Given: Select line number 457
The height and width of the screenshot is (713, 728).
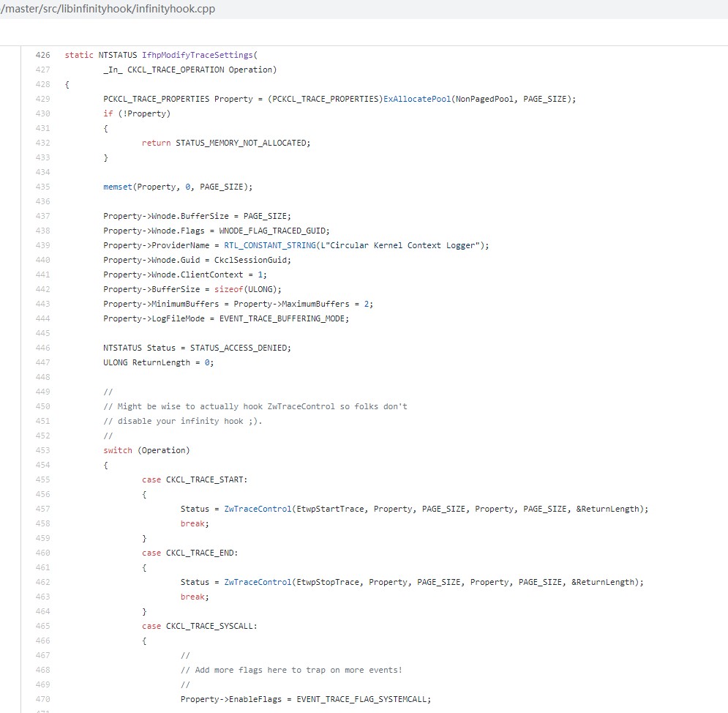Looking at the screenshot, I should pyautogui.click(x=42, y=509).
